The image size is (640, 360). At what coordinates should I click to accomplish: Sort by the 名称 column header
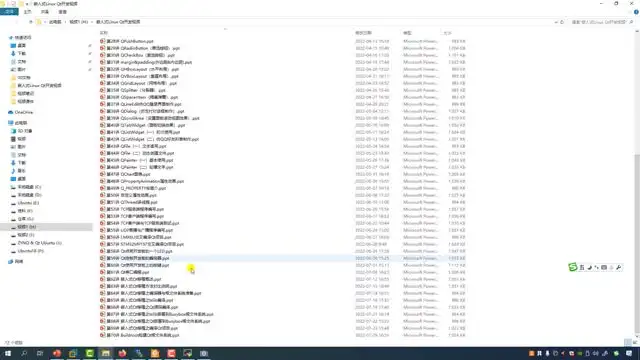coord(104,33)
